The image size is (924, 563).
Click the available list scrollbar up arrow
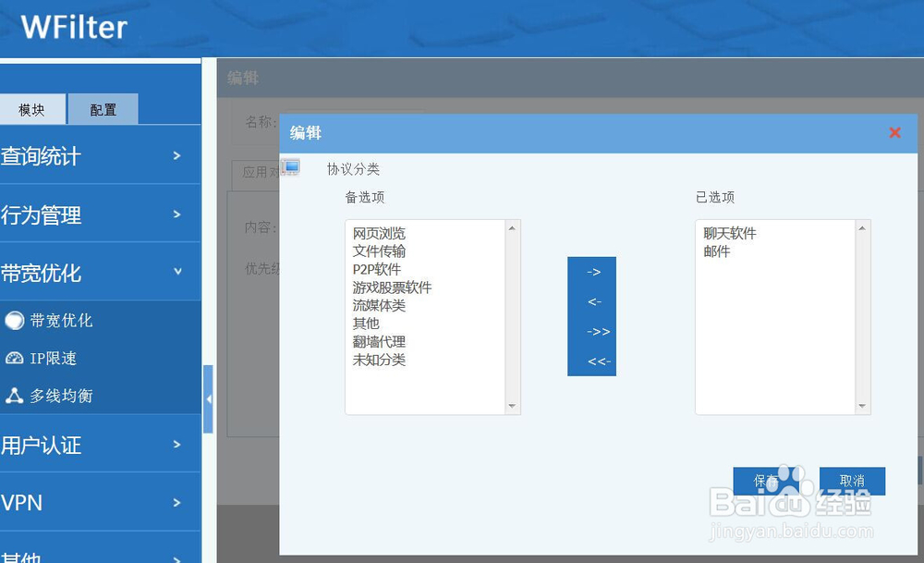(512, 228)
